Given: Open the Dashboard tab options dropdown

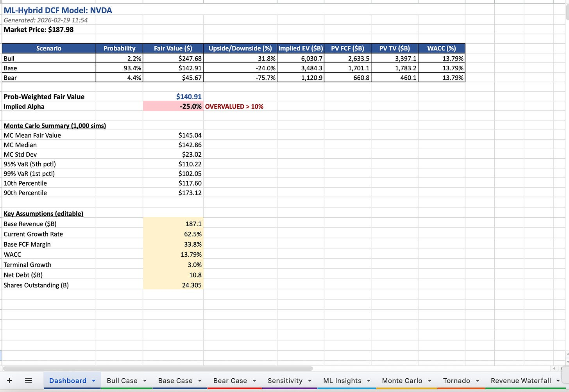Looking at the screenshot, I should 93,380.
